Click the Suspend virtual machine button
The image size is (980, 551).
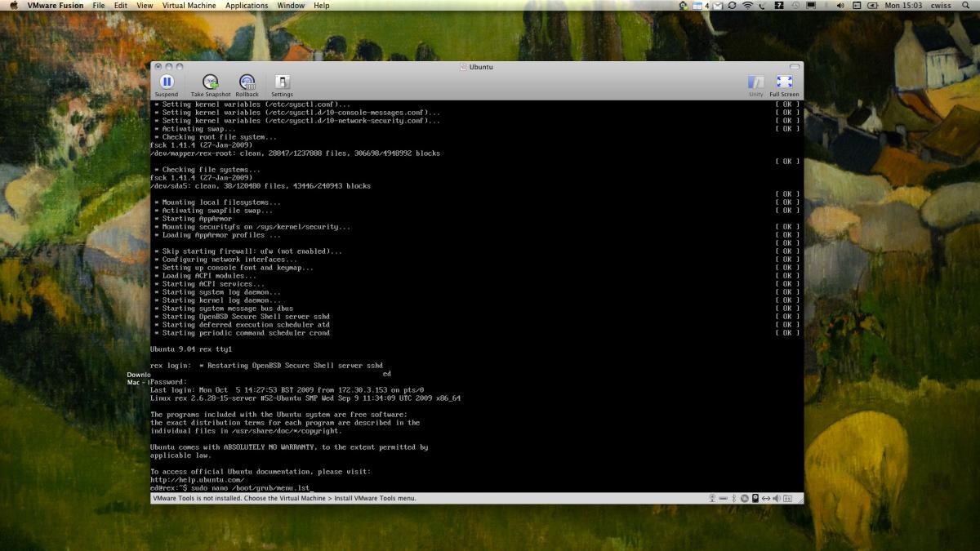pos(167,82)
